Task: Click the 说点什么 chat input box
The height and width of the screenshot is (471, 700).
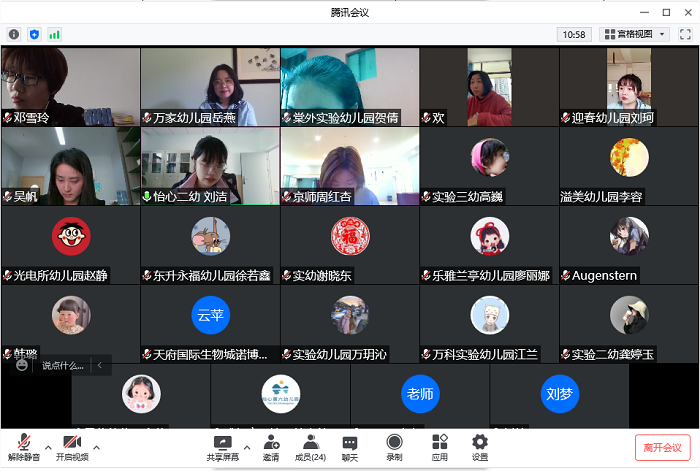Action: (x=62, y=366)
